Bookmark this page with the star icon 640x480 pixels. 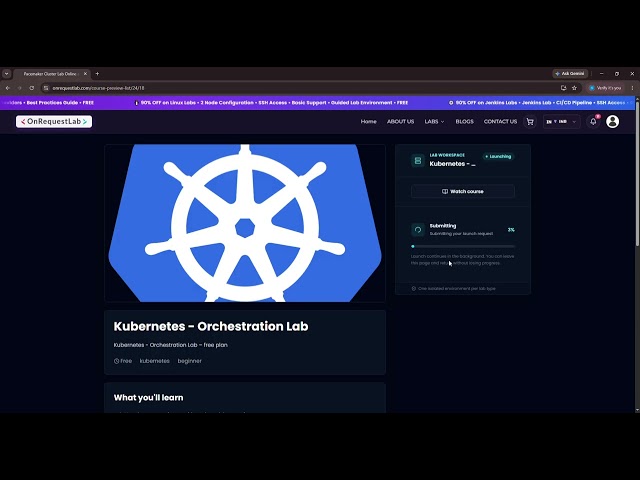(574, 88)
